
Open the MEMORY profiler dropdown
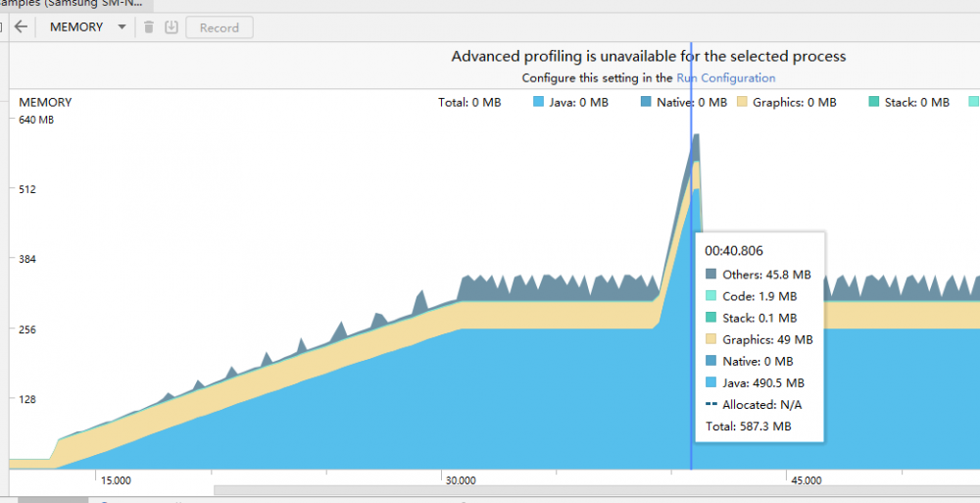pyautogui.click(x=87, y=26)
